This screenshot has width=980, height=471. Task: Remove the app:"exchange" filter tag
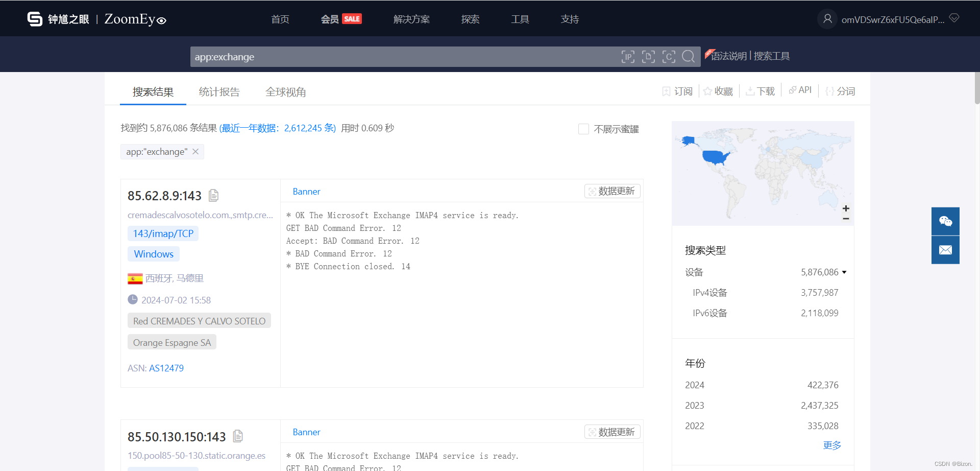pyautogui.click(x=195, y=152)
